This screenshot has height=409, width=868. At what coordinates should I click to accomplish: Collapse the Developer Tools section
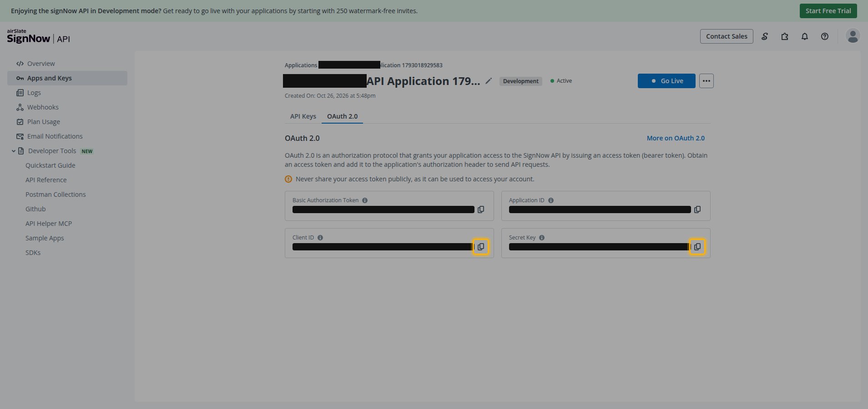tap(14, 151)
